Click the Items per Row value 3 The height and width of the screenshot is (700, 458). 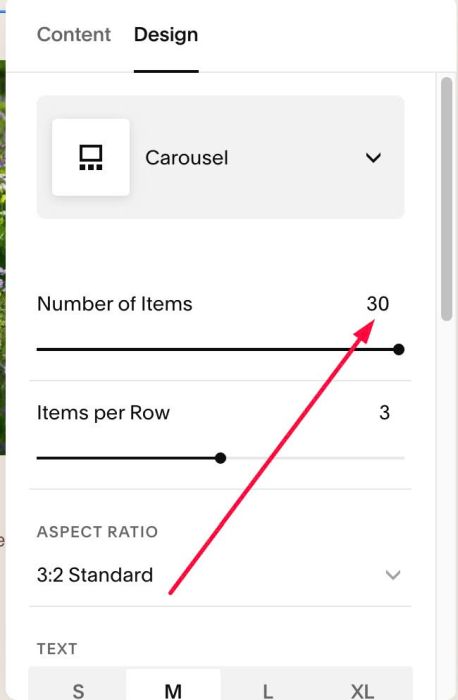(x=384, y=412)
